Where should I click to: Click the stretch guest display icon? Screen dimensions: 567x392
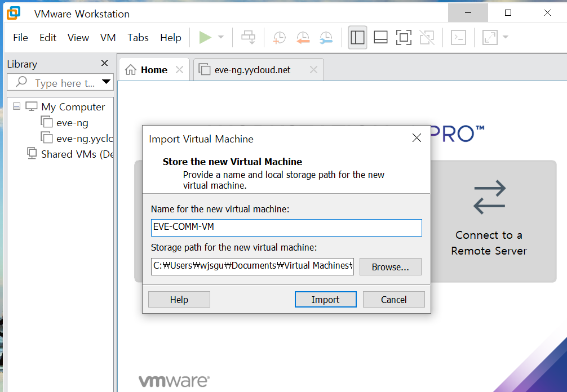click(x=490, y=37)
